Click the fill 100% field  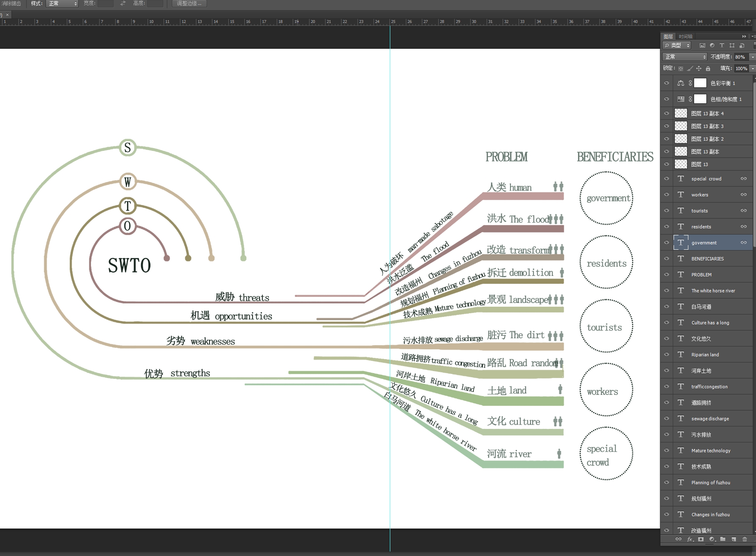pos(741,68)
